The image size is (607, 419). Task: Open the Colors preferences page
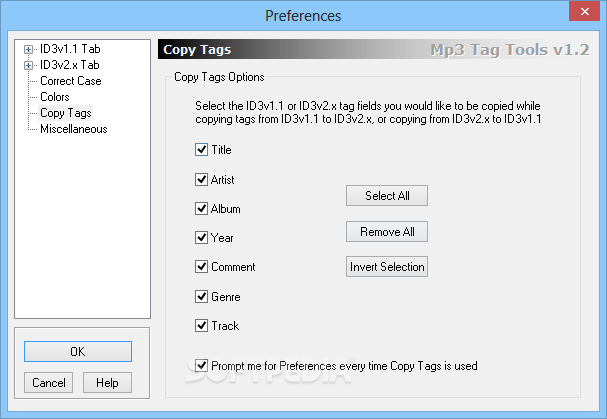point(55,97)
